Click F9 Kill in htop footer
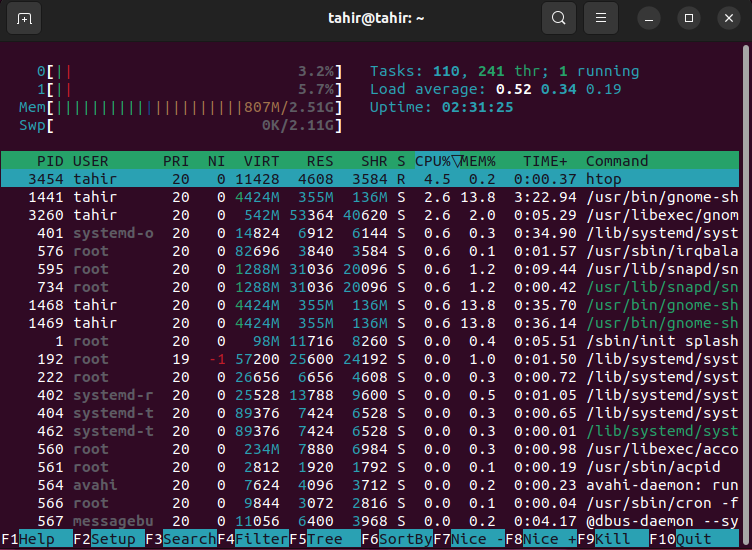The width and height of the screenshot is (752, 550). click(x=612, y=539)
